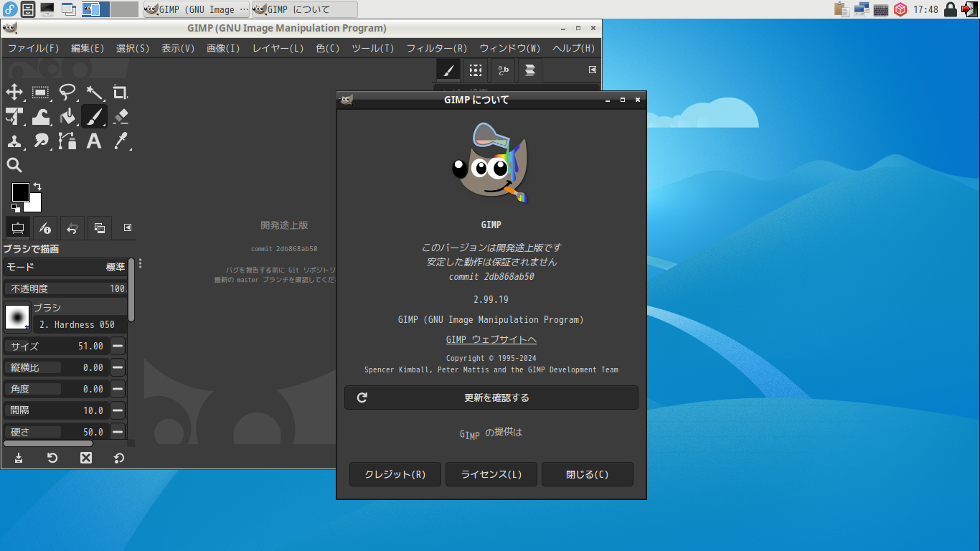Select the Paths tool
Image resolution: width=980 pixels, height=551 pixels.
(67, 141)
